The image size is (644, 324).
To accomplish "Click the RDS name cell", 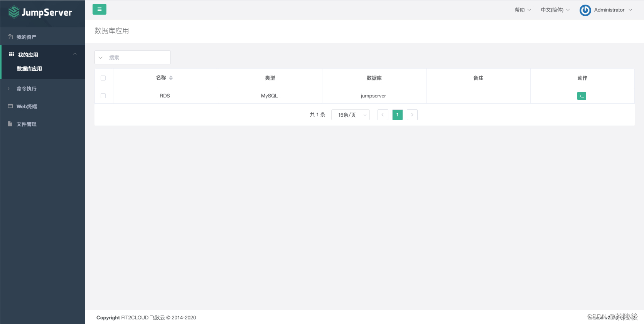I will tap(165, 96).
